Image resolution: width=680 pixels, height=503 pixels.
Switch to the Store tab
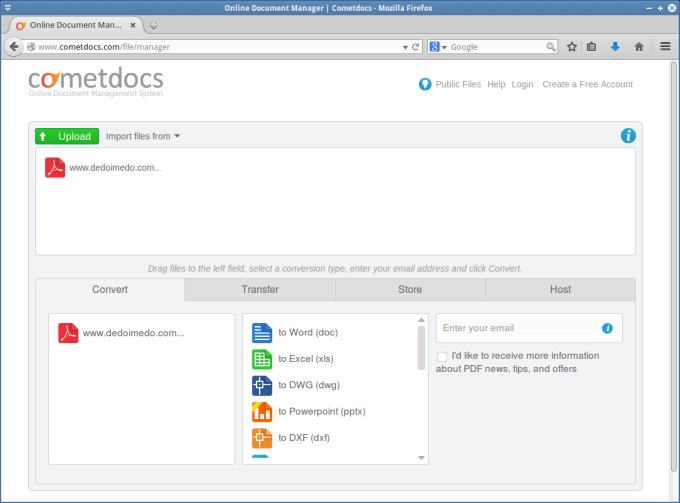pos(410,289)
